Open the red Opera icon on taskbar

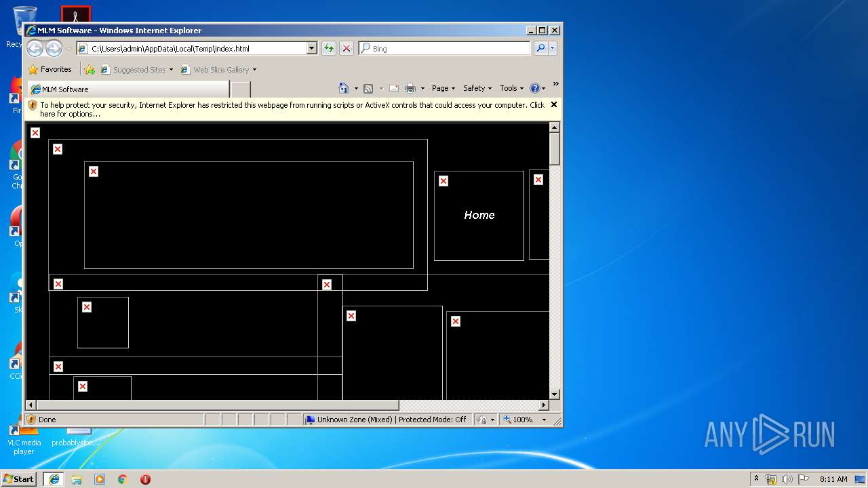click(145, 479)
